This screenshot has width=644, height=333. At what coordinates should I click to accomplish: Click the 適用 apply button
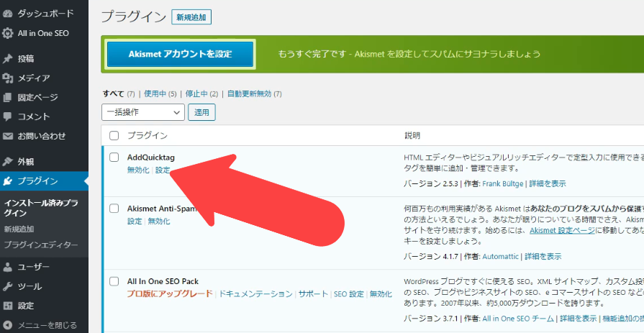201,112
